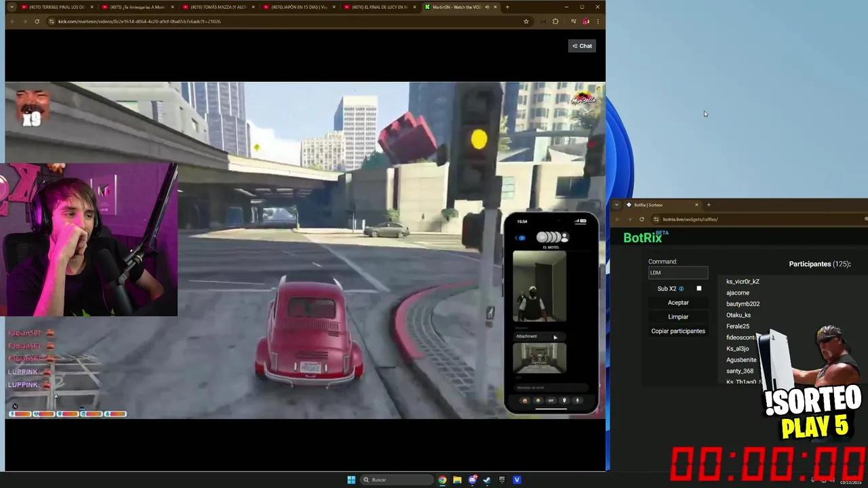
Task: Open the Chrome extensions puzzle icon
Action: tap(555, 21)
